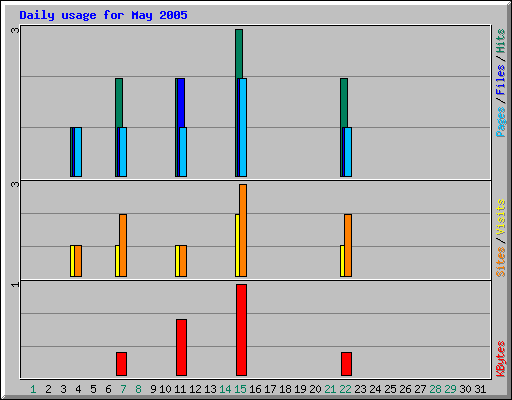Click the day '2' label on the x-axis
This screenshot has height=400, width=512.
point(48,389)
